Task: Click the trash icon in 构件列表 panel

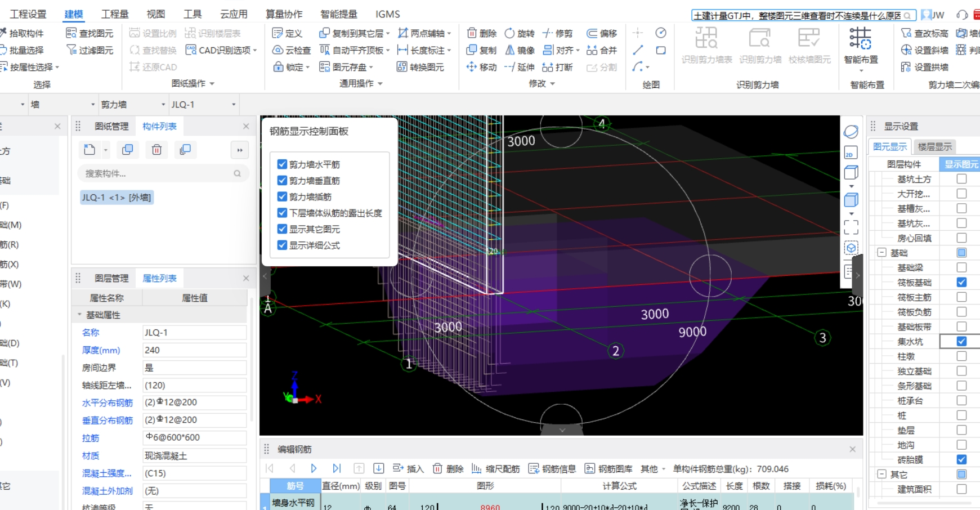Action: [156, 150]
